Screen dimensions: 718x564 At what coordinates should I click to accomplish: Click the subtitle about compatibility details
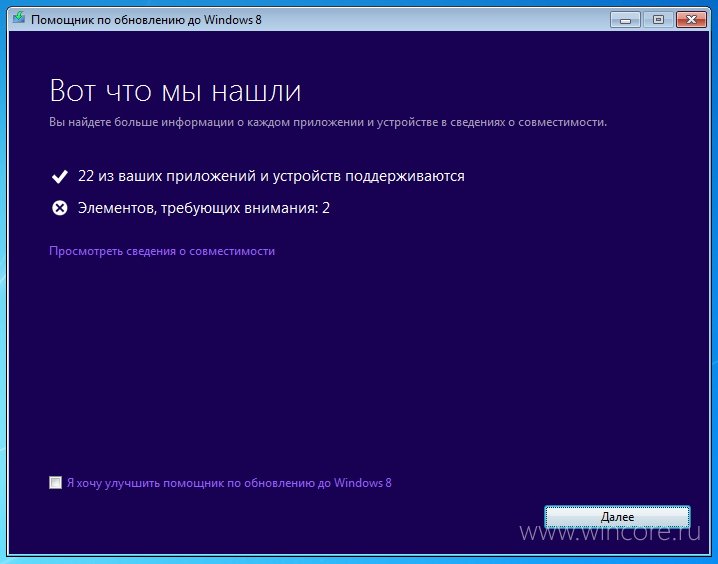328,122
